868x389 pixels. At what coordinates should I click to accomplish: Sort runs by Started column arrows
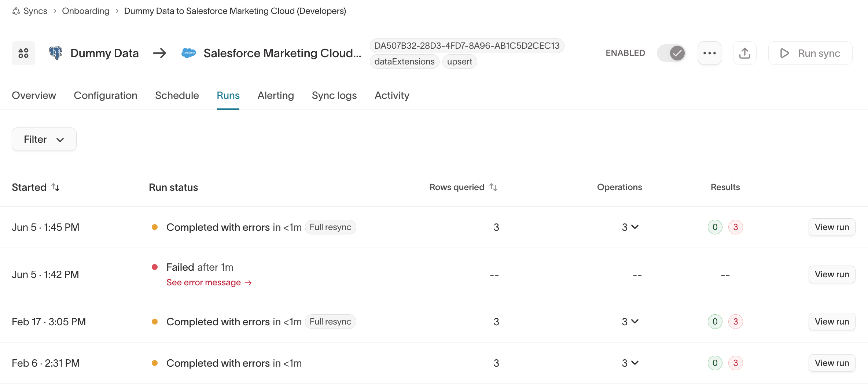pos(55,187)
